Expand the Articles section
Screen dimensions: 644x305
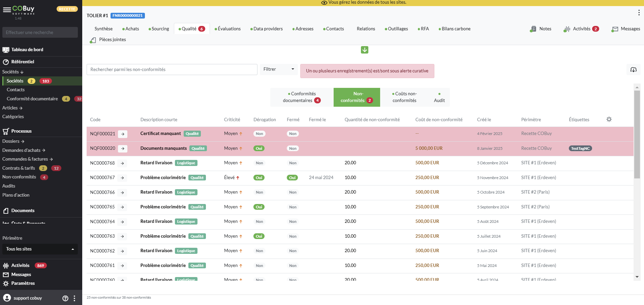tap(12, 108)
